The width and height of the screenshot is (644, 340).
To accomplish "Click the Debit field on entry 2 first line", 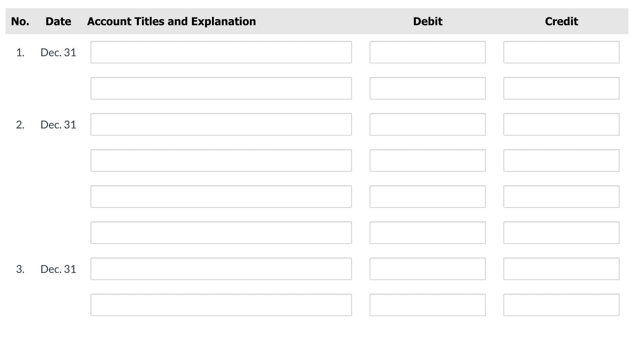I will pos(428,124).
